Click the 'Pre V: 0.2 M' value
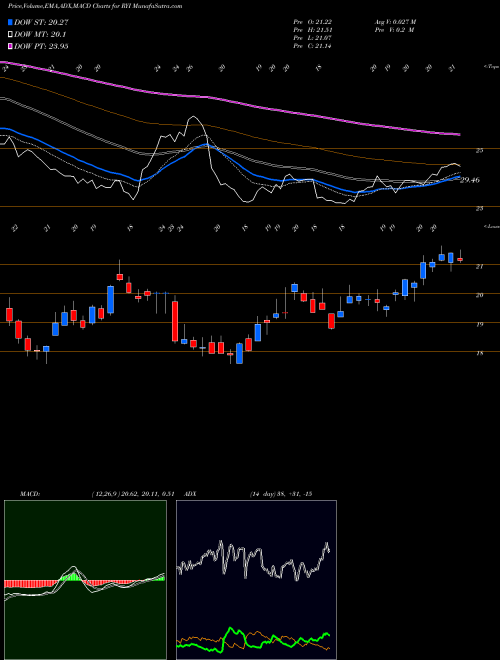Viewport: 500px width, 660px height. 395,30
